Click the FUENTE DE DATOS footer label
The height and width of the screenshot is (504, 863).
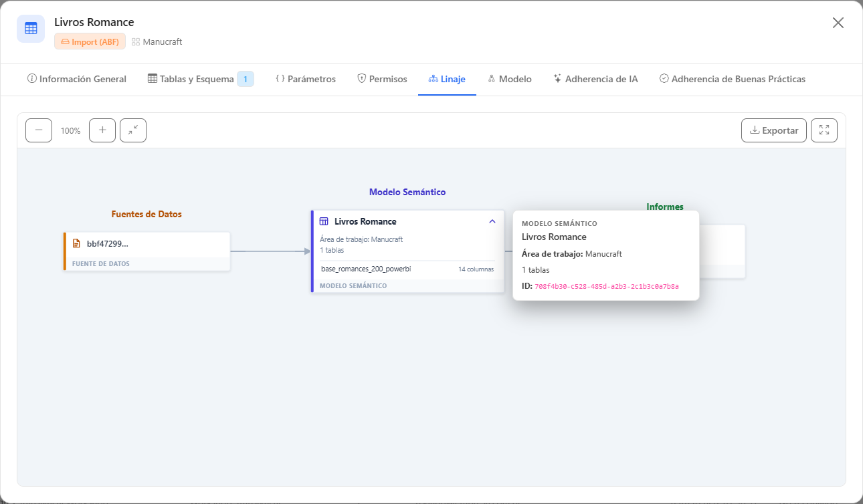click(x=101, y=263)
